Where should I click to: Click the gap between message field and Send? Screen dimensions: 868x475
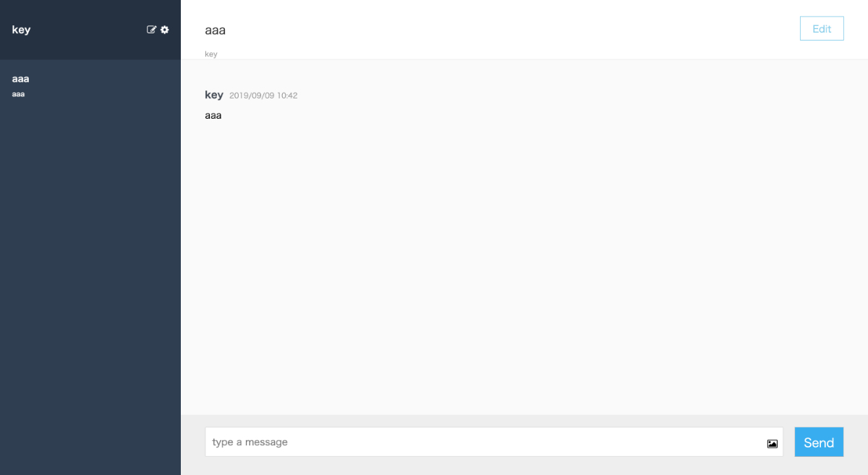click(x=789, y=442)
